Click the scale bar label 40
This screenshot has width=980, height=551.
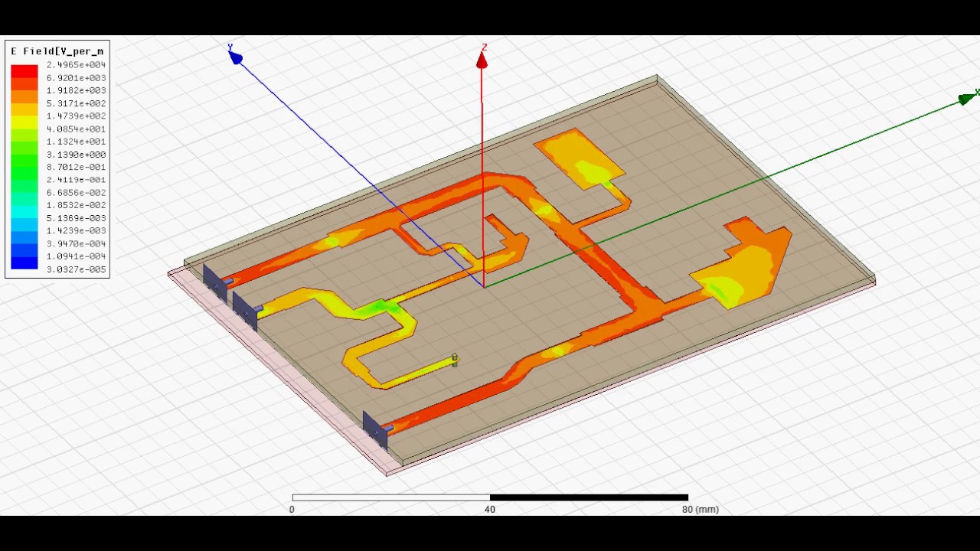489,510
